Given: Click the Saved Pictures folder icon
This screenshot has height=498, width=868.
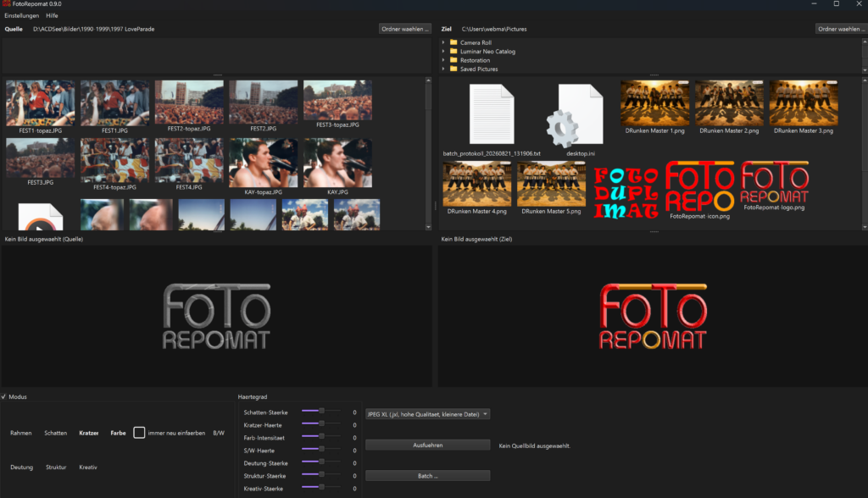Looking at the screenshot, I should (x=453, y=69).
